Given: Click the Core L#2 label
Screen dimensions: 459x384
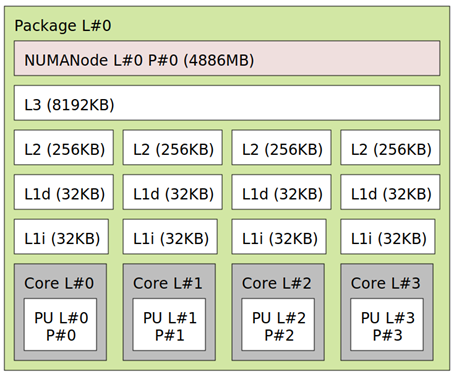Looking at the screenshot, I should click(x=277, y=283).
